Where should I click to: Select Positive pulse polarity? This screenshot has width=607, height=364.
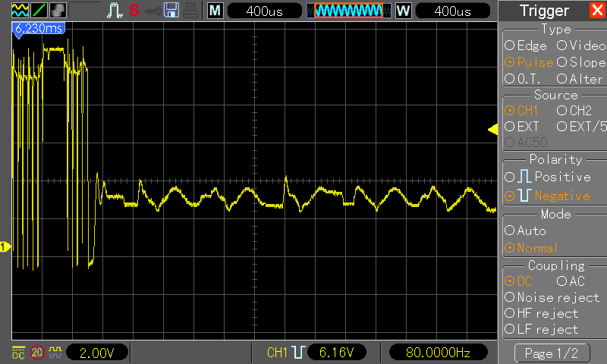click(x=548, y=177)
